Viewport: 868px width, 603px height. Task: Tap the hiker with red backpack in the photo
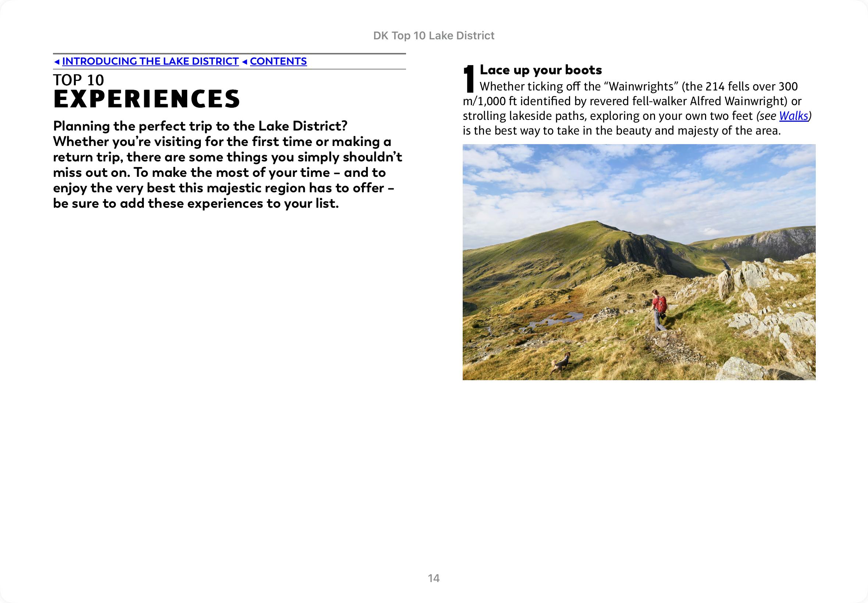pos(659,309)
